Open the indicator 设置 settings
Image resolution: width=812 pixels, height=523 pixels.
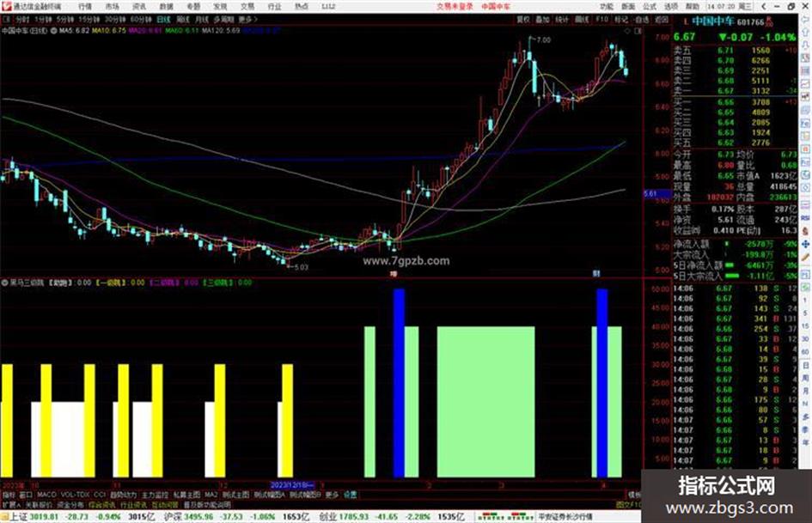[x=351, y=495]
